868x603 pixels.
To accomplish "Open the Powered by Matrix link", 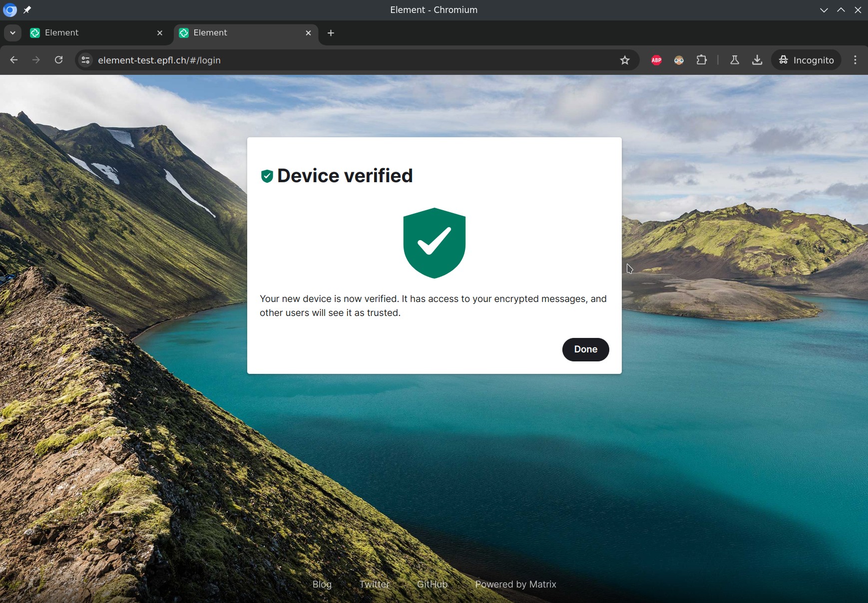I will click(515, 584).
